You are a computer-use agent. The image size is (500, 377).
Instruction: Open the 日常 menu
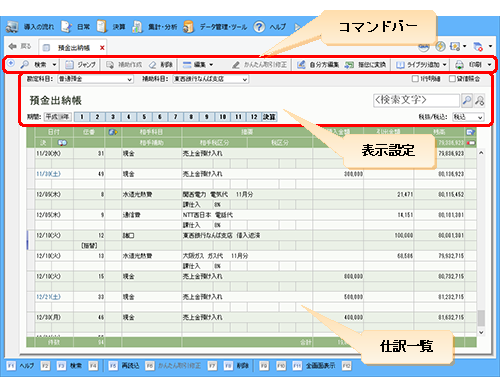click(75, 27)
